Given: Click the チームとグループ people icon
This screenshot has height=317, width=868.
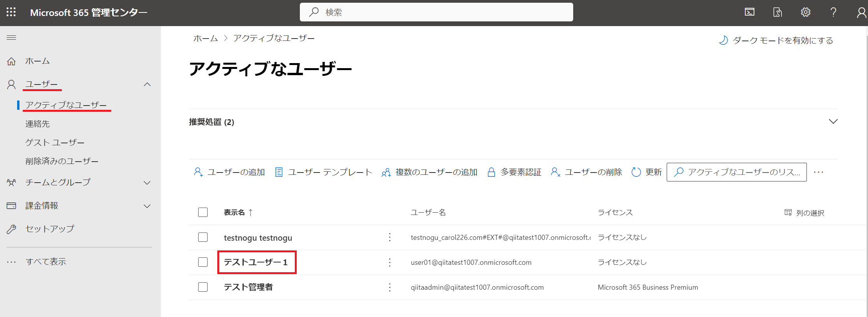Looking at the screenshot, I should (x=11, y=182).
